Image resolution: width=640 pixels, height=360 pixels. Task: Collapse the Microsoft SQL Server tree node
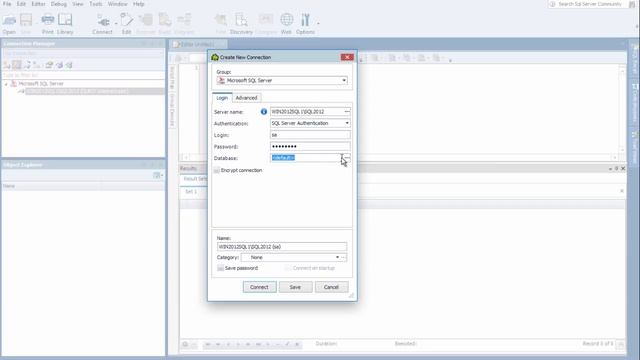[6, 84]
